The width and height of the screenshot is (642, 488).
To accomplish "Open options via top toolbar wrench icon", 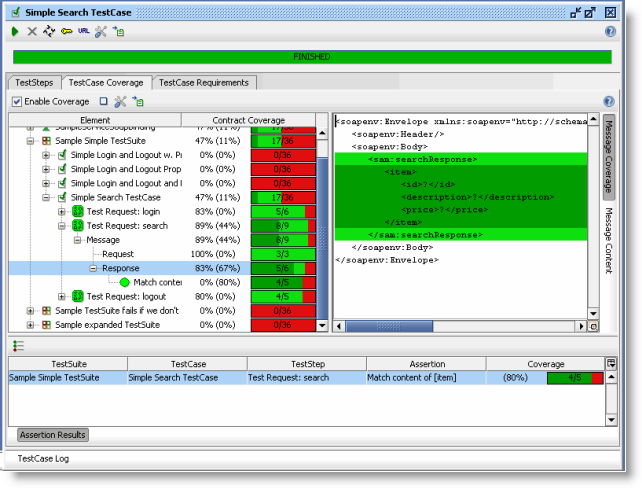I will tap(100, 32).
